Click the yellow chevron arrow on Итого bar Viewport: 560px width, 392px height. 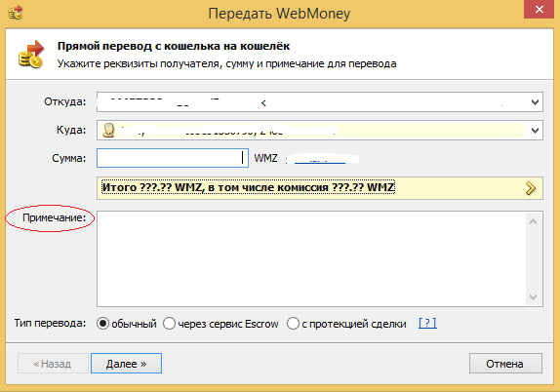coord(531,188)
